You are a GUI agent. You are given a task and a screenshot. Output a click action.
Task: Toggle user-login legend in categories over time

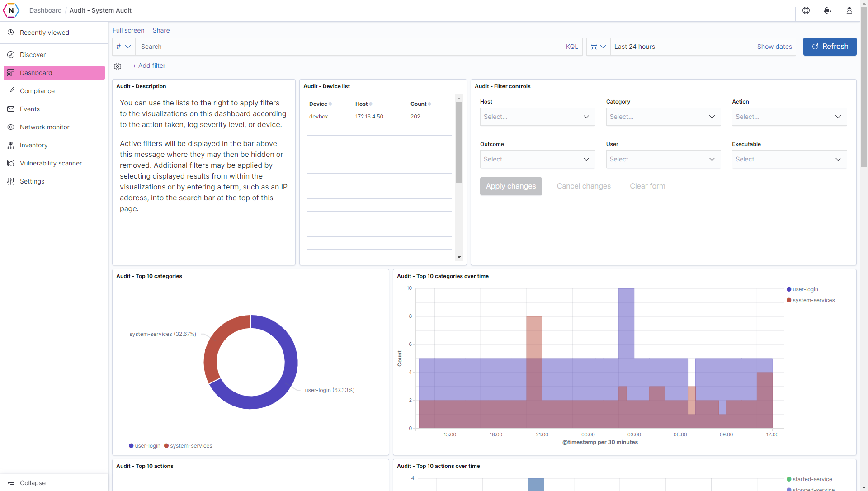[x=802, y=289]
